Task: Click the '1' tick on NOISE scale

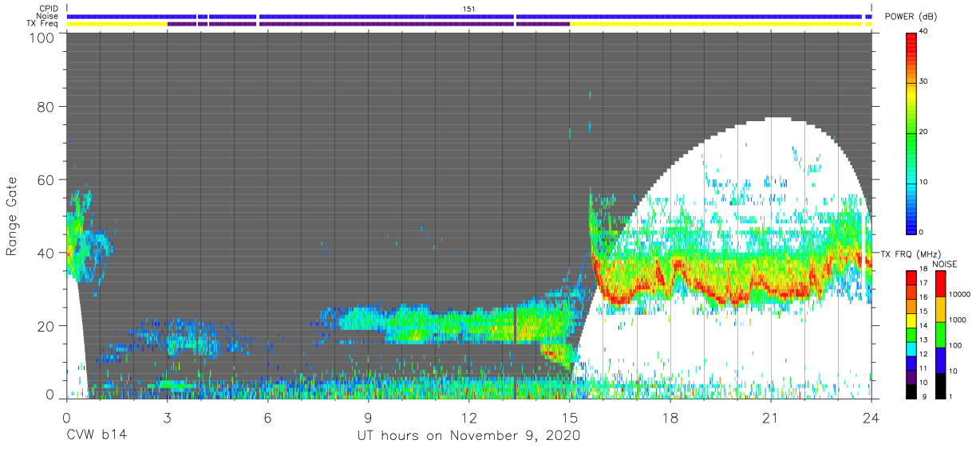Action: pyautogui.click(x=950, y=397)
